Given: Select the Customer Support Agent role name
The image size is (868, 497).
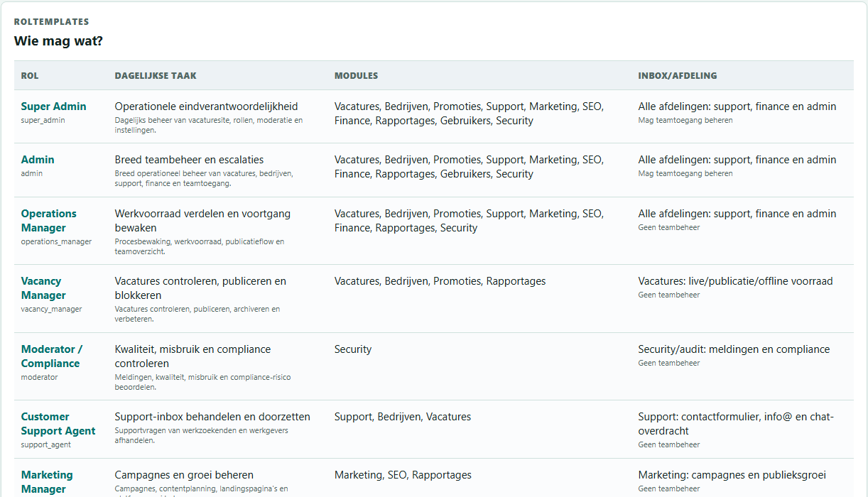Looking at the screenshot, I should [58, 424].
